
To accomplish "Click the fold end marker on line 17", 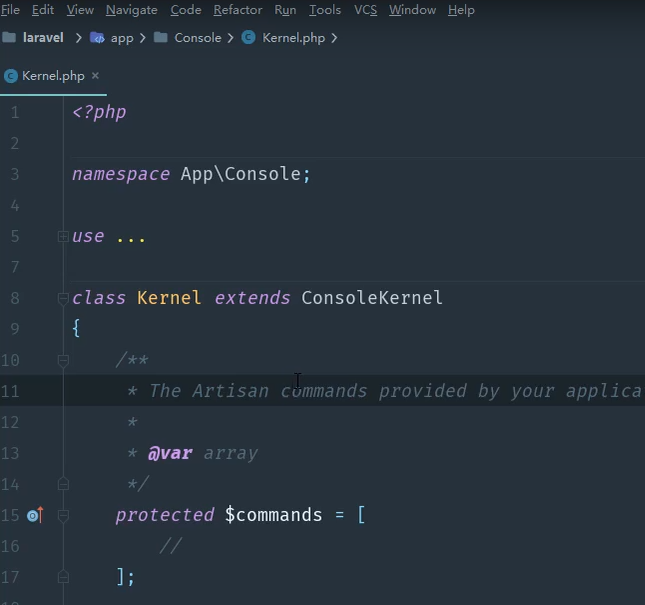I will pyautogui.click(x=63, y=576).
